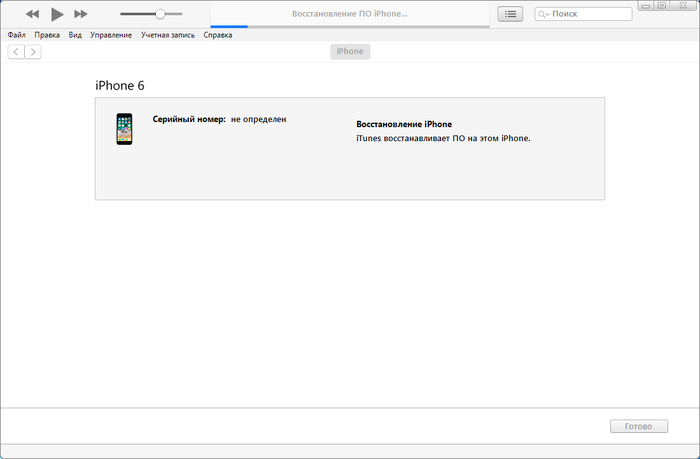The height and width of the screenshot is (459, 700).
Task: Adjust the volume slider knob
Action: click(160, 14)
